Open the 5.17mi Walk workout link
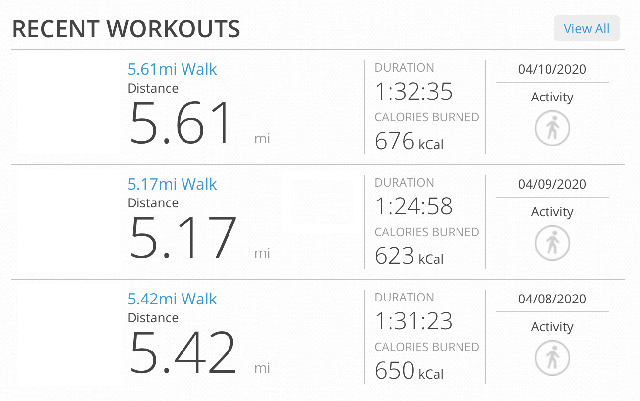Screen dimensions: 640x401 coord(172,184)
